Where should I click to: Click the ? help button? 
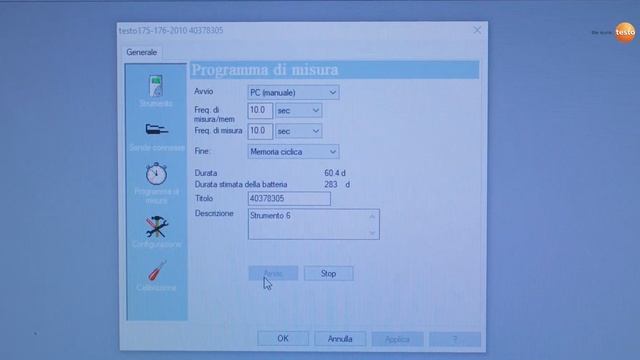pos(455,339)
